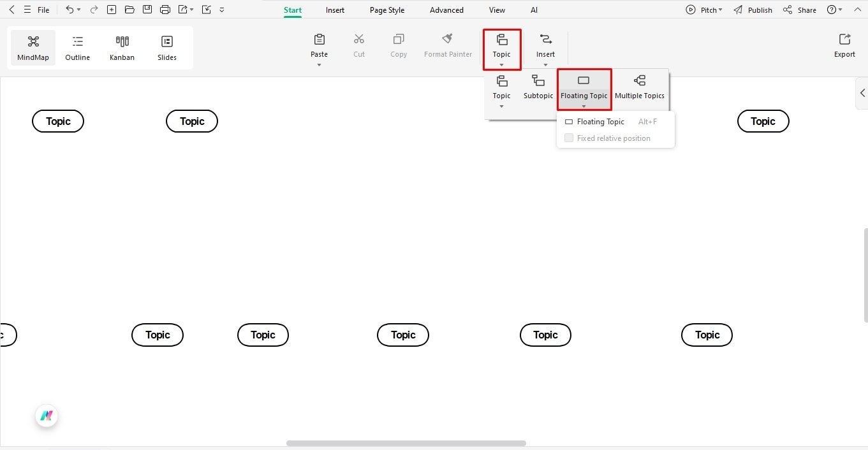
Task: Click the horizontal scrollbar at bottom
Action: tap(406, 443)
